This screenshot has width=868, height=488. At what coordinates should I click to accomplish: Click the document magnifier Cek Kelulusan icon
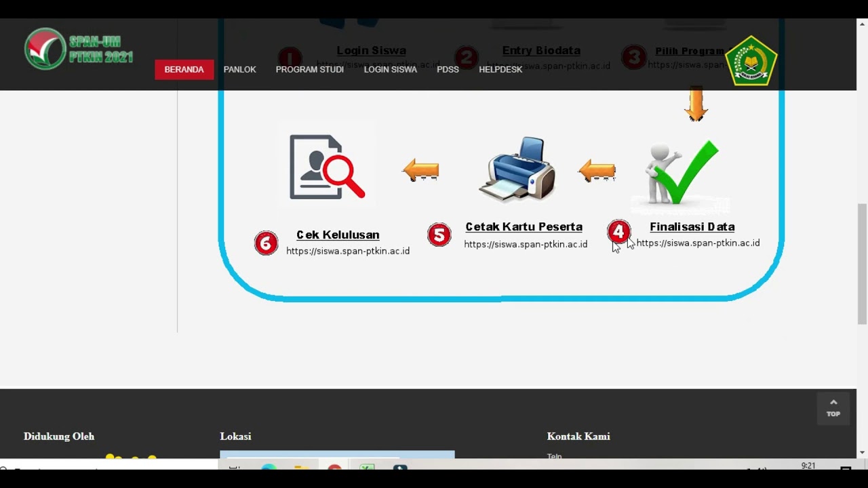coord(327,167)
